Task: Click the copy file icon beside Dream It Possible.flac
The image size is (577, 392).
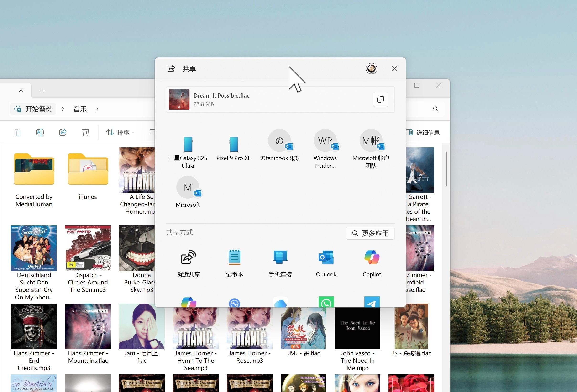Action: 380,99
